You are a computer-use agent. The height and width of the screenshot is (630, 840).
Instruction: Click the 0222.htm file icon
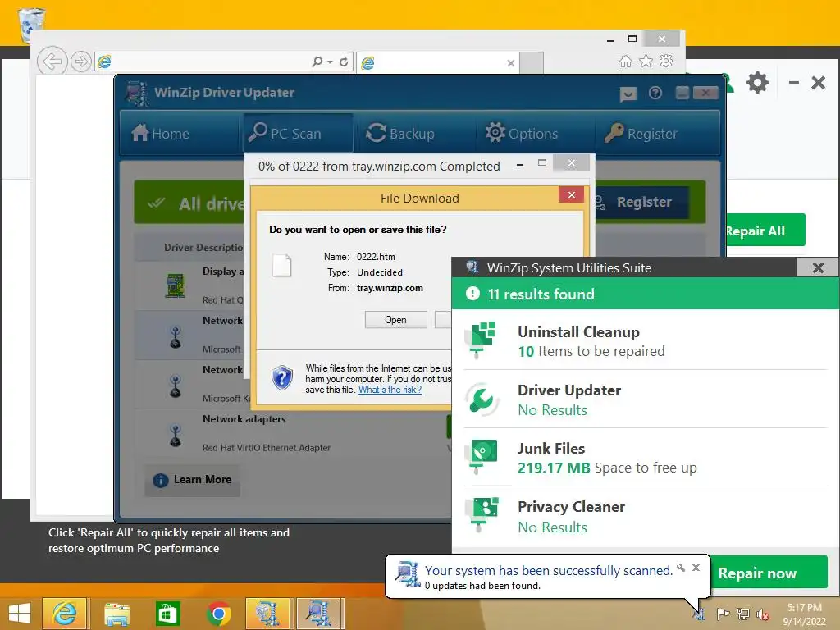click(282, 266)
